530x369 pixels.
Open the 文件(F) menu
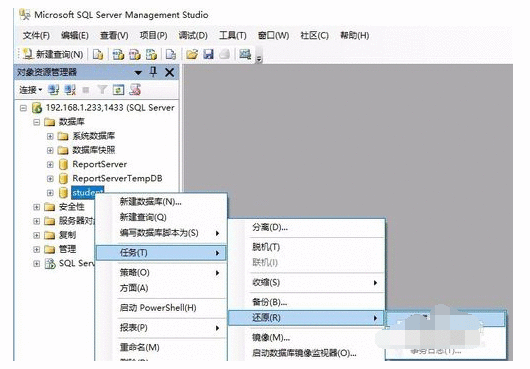[x=36, y=35]
